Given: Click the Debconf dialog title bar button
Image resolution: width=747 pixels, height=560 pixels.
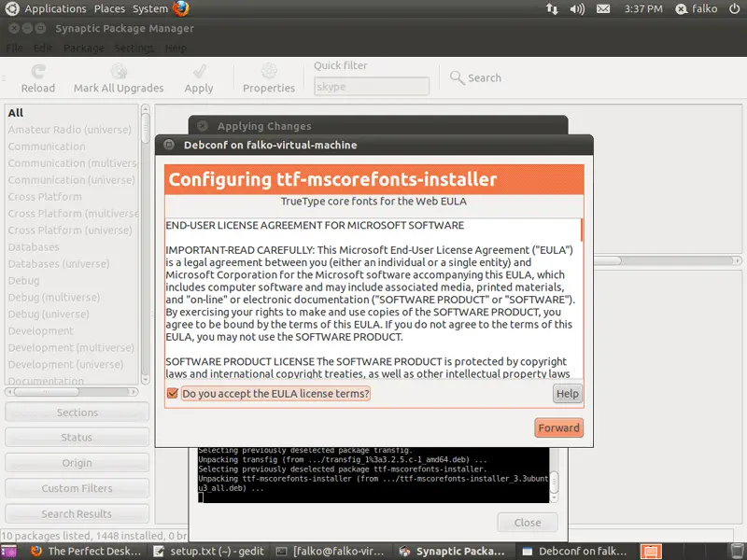Looking at the screenshot, I should (169, 145).
